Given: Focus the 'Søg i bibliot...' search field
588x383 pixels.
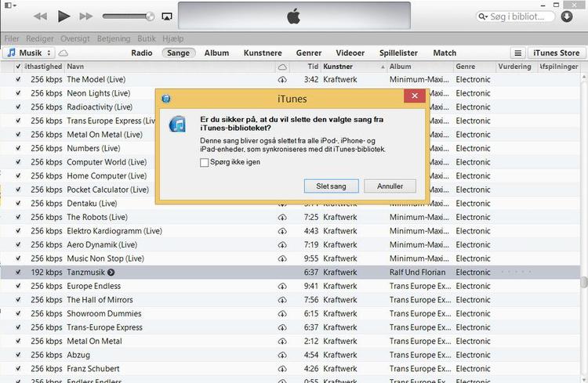Looking at the screenshot, I should coord(517,16).
